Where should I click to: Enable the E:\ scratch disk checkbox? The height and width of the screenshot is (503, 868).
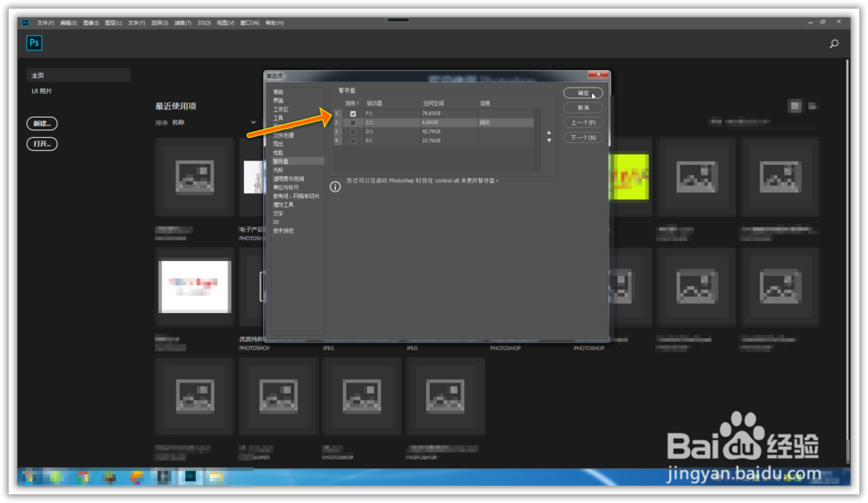tap(352, 140)
